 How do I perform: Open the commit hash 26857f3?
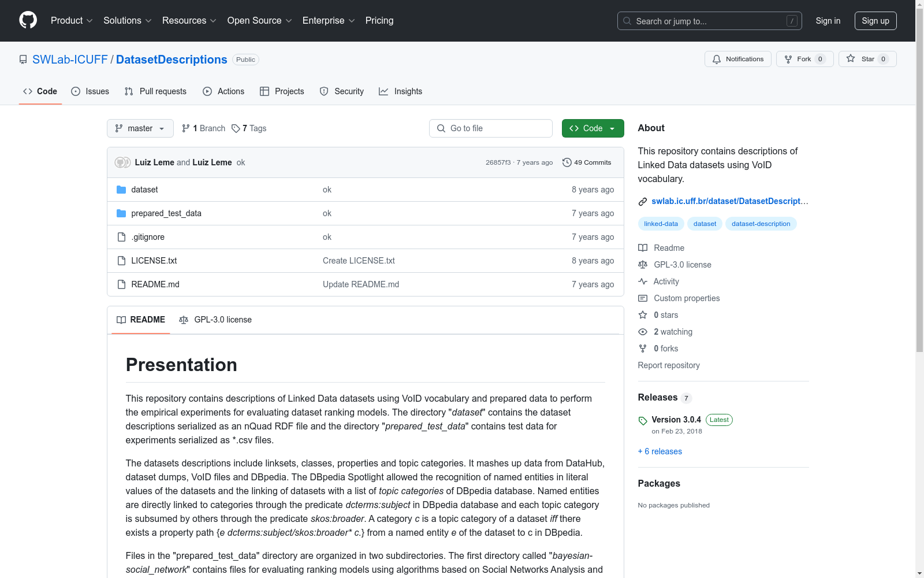click(498, 162)
